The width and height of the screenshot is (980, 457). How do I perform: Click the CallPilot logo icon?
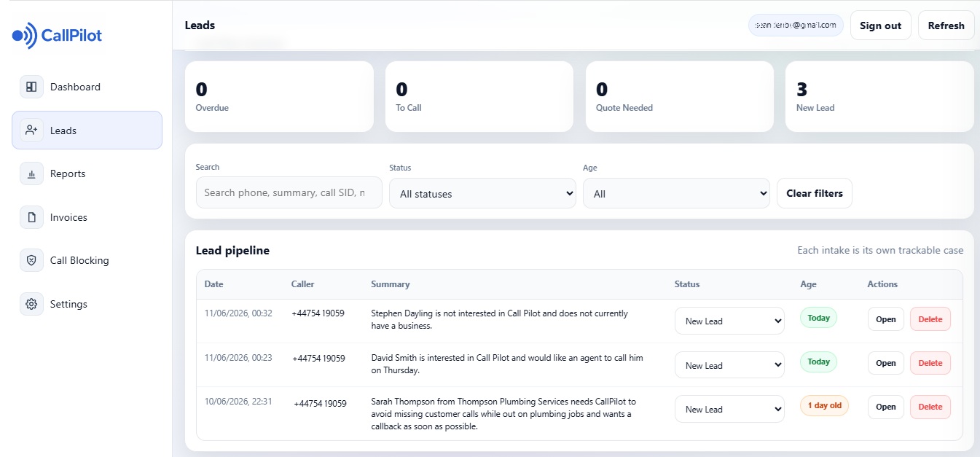coord(25,35)
